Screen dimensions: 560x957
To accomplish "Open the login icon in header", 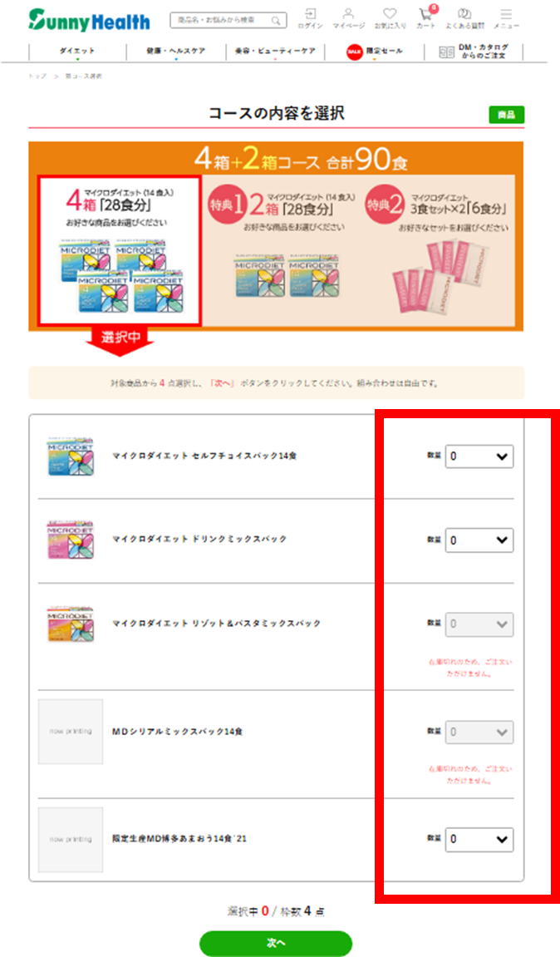I will (x=311, y=18).
